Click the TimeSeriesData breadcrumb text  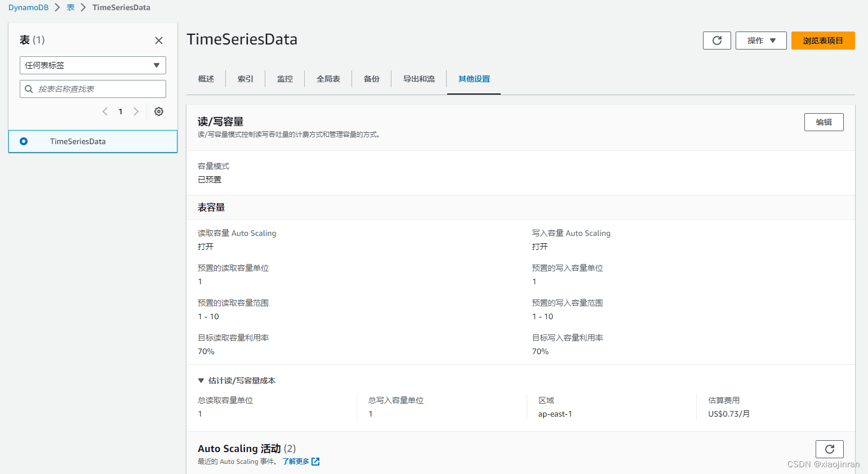coord(121,7)
